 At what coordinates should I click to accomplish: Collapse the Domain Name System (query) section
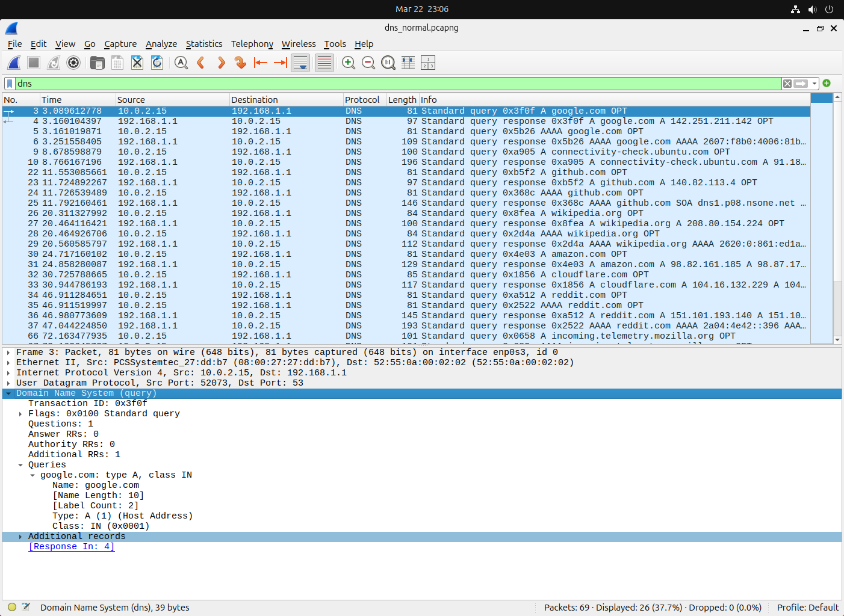pyautogui.click(x=8, y=393)
